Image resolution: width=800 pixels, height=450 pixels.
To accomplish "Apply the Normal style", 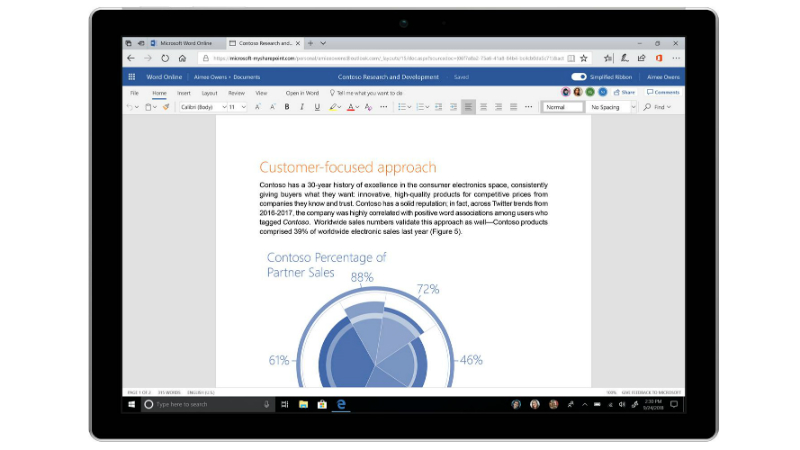I will tap(562, 107).
